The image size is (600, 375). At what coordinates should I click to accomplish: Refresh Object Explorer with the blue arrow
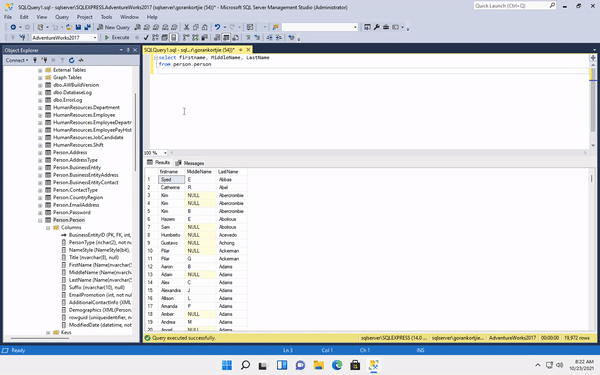tap(71, 60)
